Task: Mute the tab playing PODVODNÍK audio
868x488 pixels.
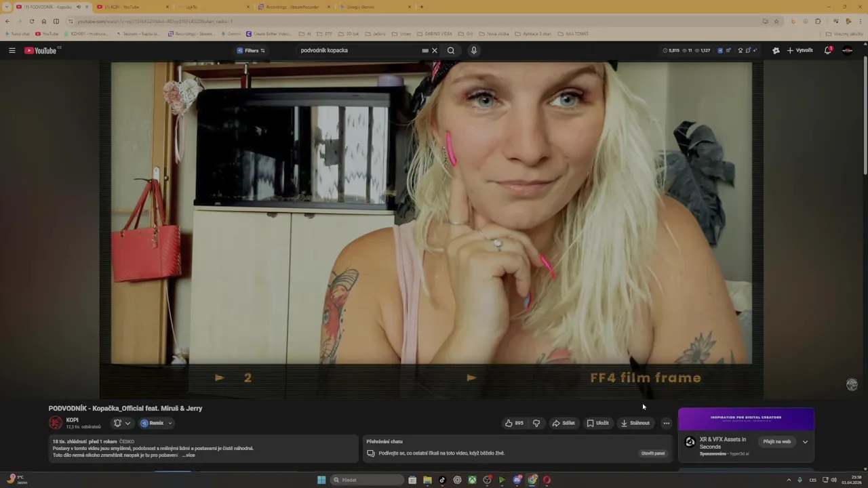Action: click(78, 7)
